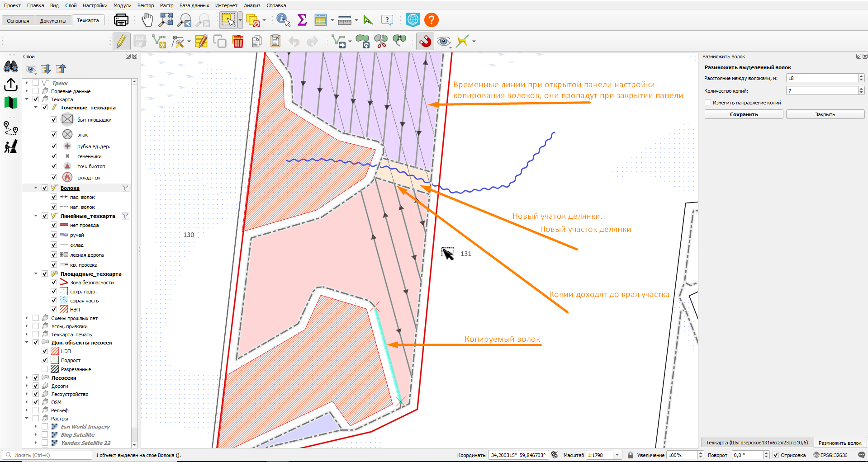Switch to the Документы tab
Image resolution: width=868 pixels, height=462 pixels.
(x=53, y=21)
